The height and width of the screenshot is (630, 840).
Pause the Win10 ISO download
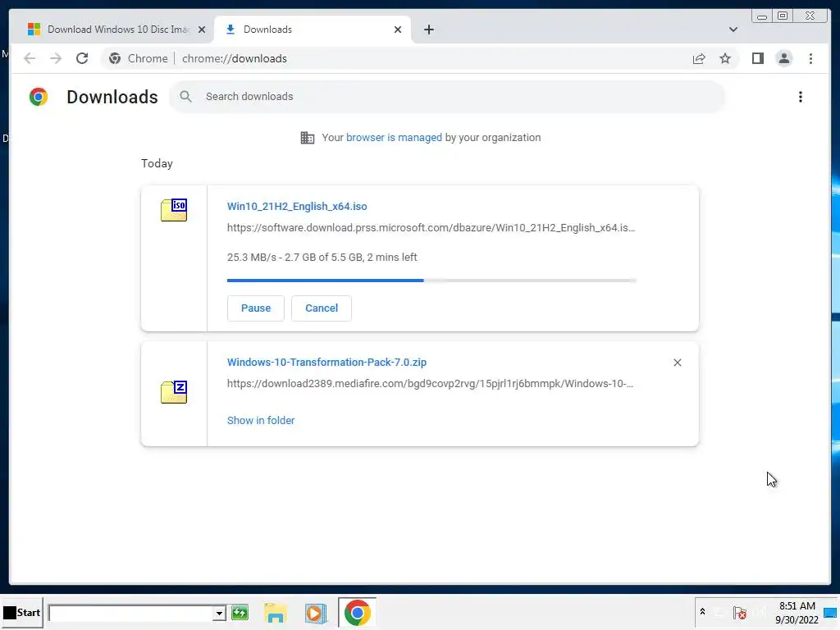(256, 308)
